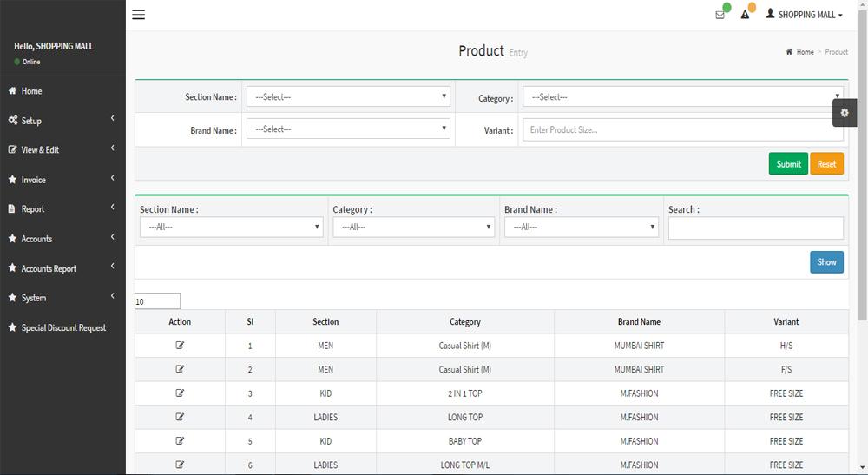
Task: Open Category select in entry form
Action: pyautogui.click(x=683, y=97)
